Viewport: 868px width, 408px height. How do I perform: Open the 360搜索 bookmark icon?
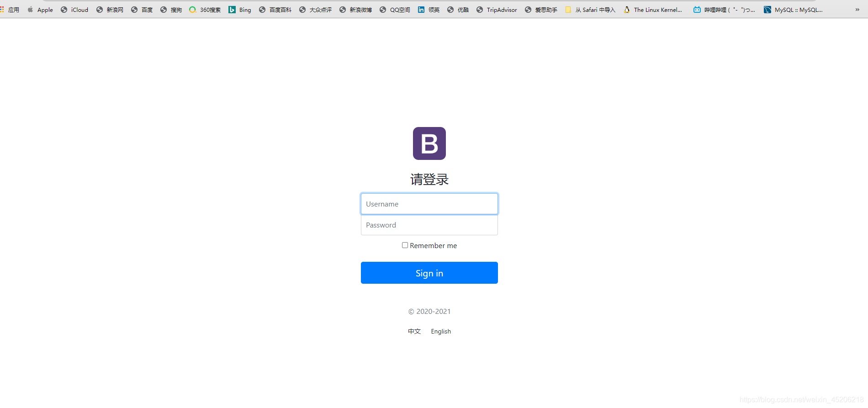click(193, 10)
